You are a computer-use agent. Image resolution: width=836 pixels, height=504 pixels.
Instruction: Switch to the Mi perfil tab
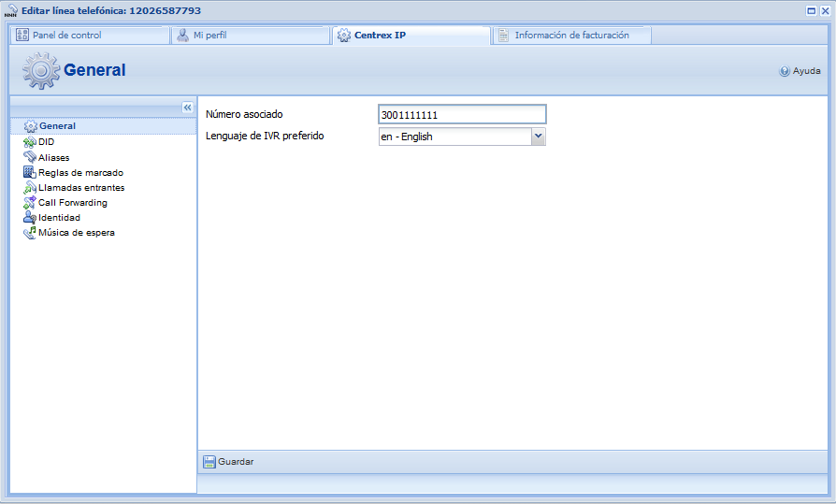[x=251, y=36]
